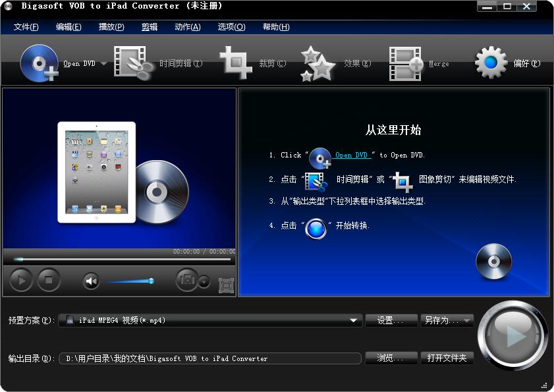This screenshot has width=554, height=392.
Task: Click the blue convert orb in step 4
Action: tap(316, 229)
